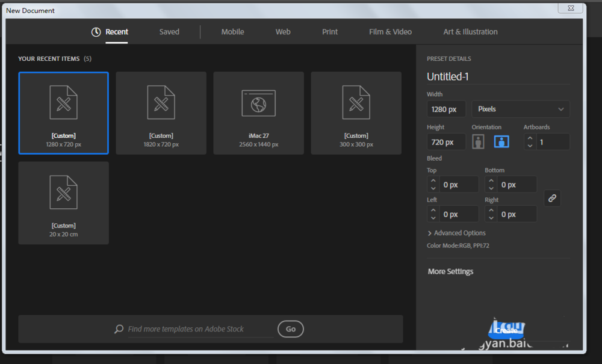Viewport: 602px width, 364px height.
Task: Open the Web presets tab
Action: coord(283,32)
